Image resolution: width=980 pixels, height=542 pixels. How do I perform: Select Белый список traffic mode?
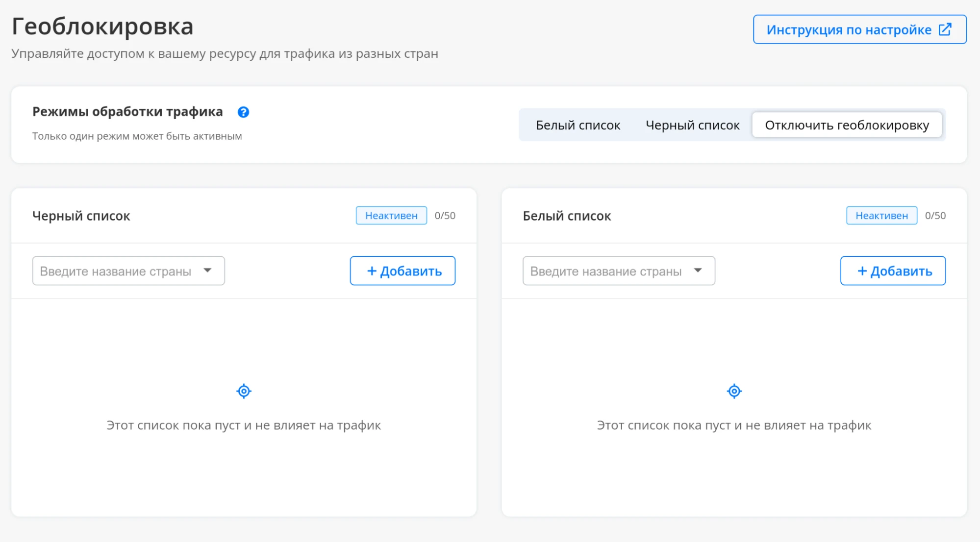click(x=578, y=125)
